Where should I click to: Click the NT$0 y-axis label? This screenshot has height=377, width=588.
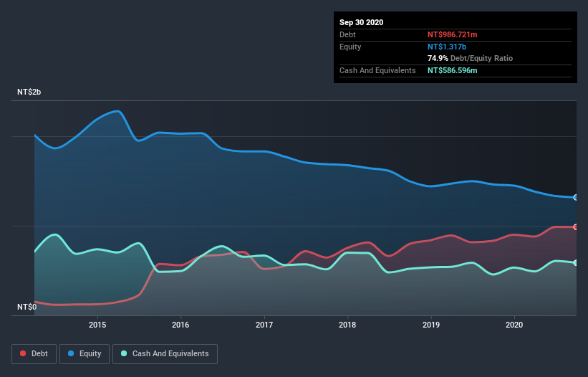click(x=27, y=307)
